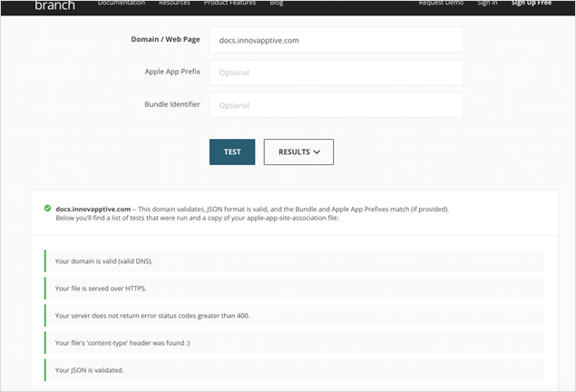Click the Request Demo link

point(442,4)
